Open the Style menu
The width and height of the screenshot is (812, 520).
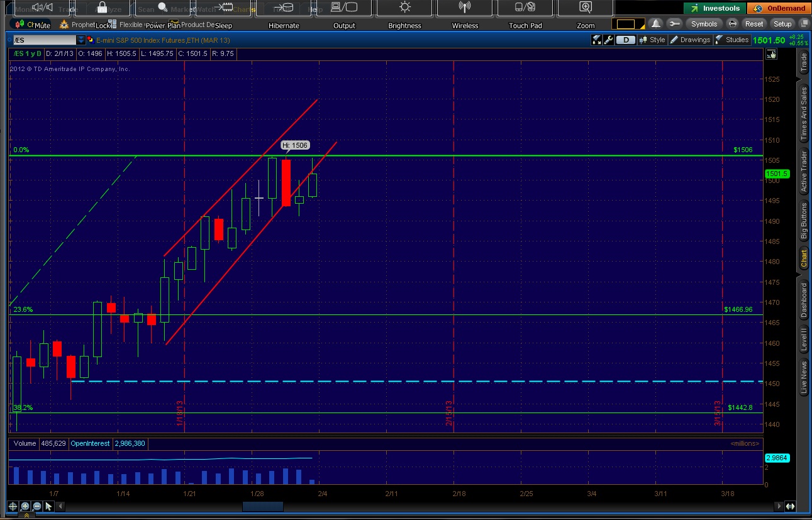652,40
